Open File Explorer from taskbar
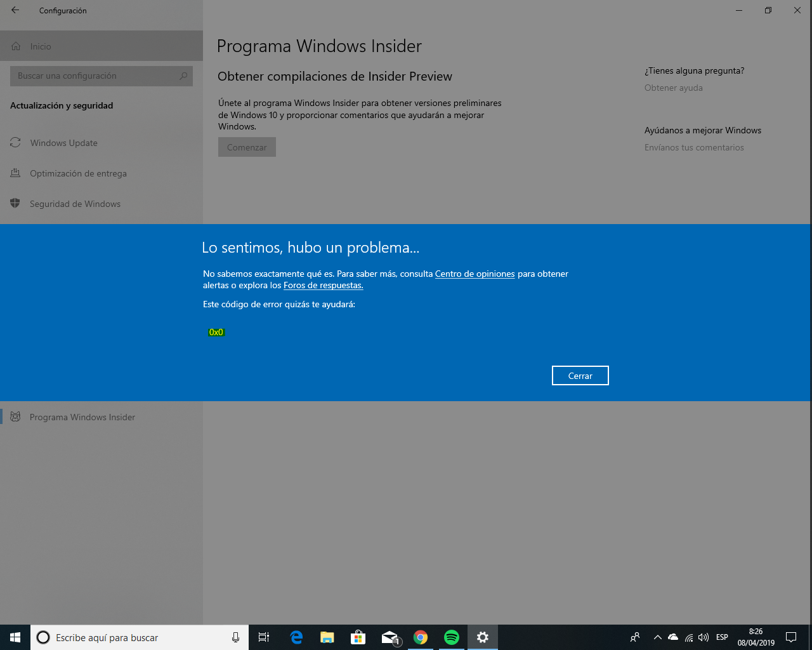The height and width of the screenshot is (650, 812). 327,637
